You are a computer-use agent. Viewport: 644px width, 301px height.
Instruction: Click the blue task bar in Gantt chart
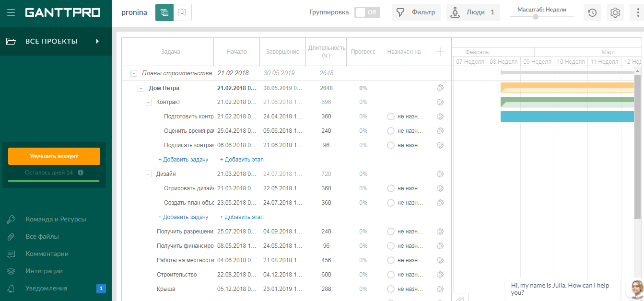(567, 116)
